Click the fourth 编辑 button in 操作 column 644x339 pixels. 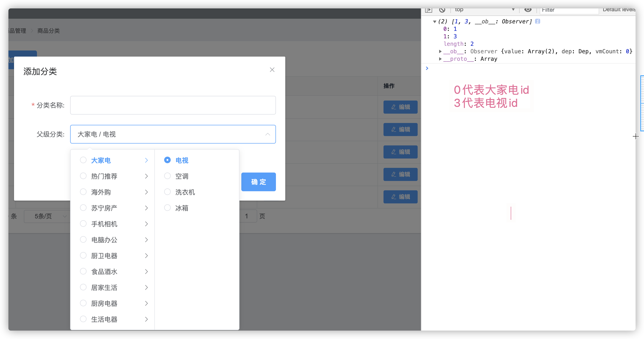coord(400,174)
